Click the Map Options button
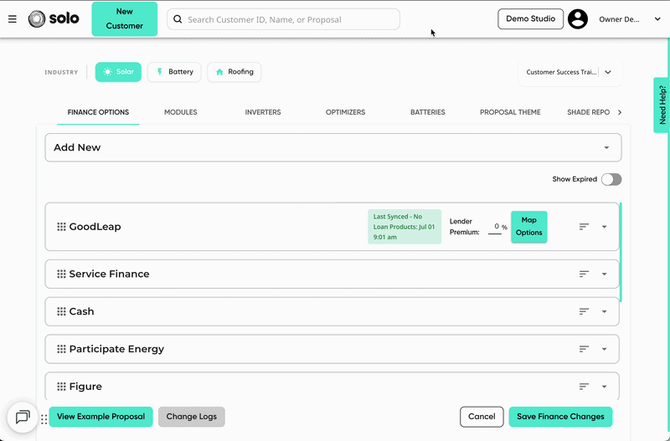 click(x=529, y=226)
